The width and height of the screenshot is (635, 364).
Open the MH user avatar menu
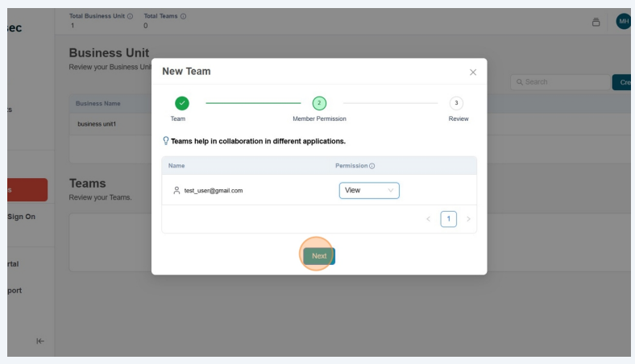click(x=623, y=22)
